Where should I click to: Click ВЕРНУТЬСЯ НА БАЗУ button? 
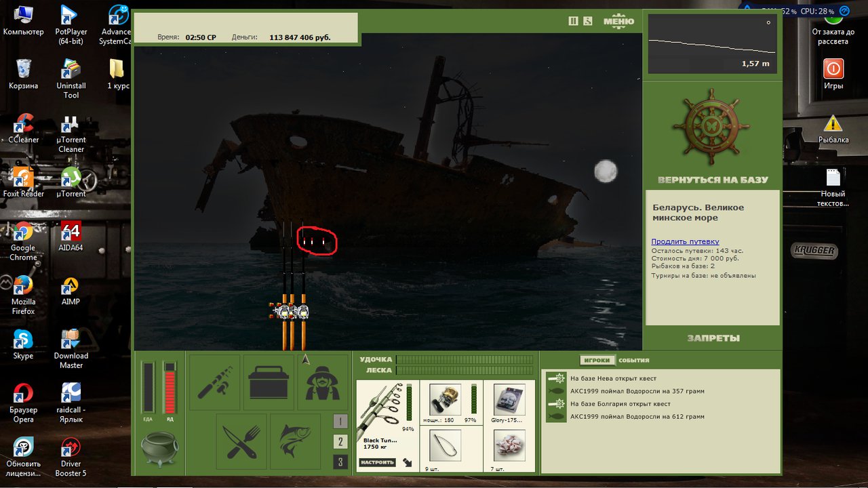(713, 180)
